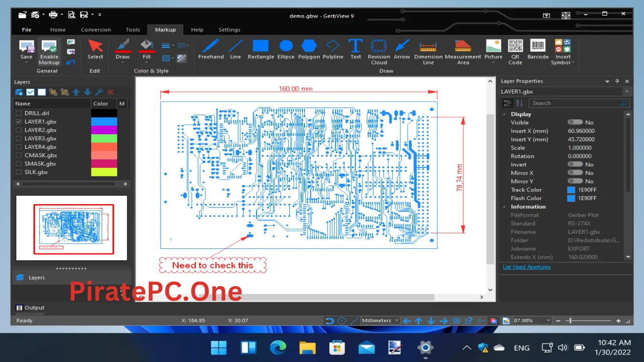Enable the SILK.gbx layer checkbox

coord(19,172)
